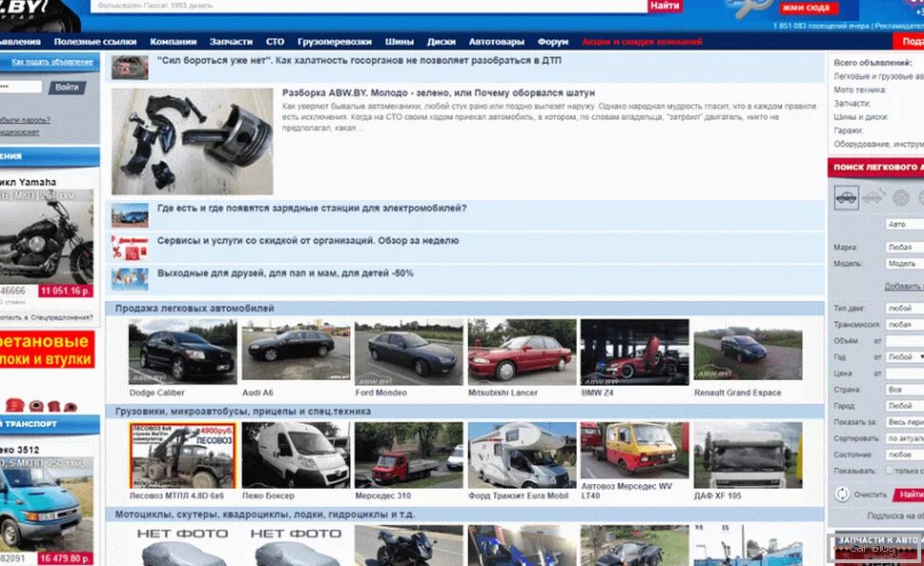
Task: Open the Трансмиссия dropdown
Action: click(905, 325)
